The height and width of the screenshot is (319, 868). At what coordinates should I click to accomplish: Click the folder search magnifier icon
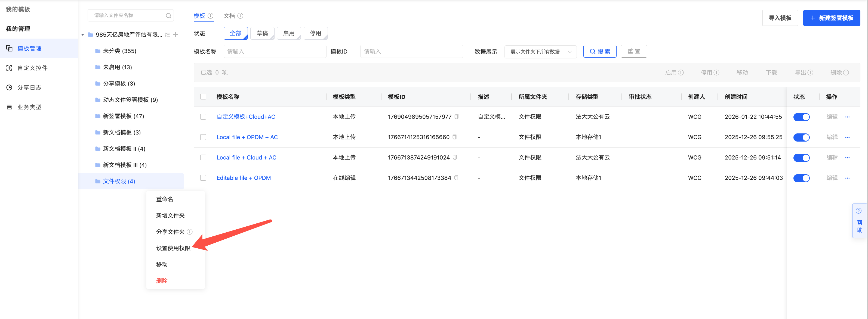pyautogui.click(x=168, y=16)
